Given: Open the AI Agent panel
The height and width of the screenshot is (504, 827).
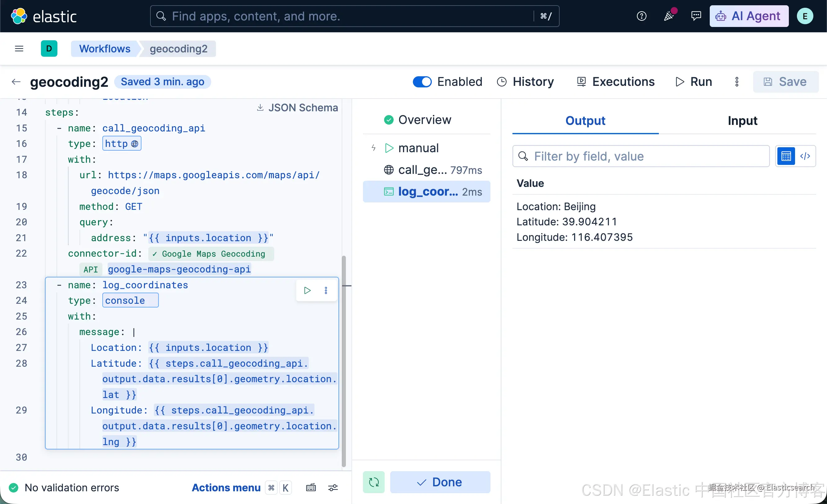Looking at the screenshot, I should pyautogui.click(x=749, y=16).
